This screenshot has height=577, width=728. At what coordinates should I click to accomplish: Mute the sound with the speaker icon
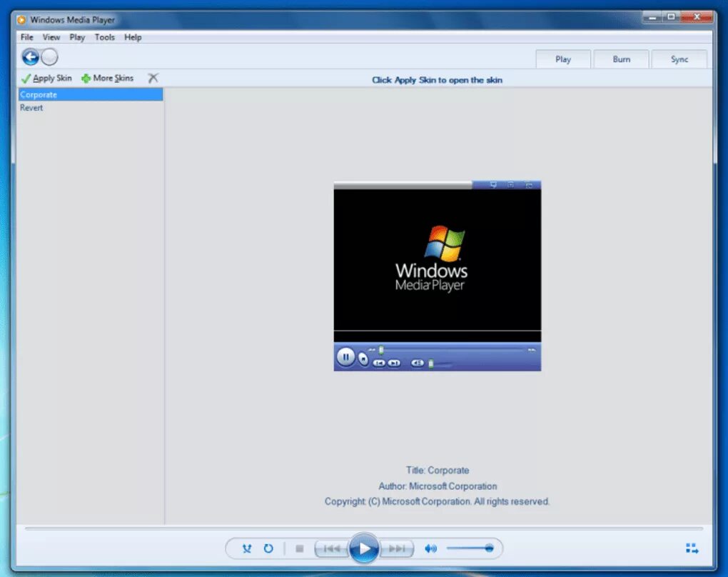[x=431, y=548]
